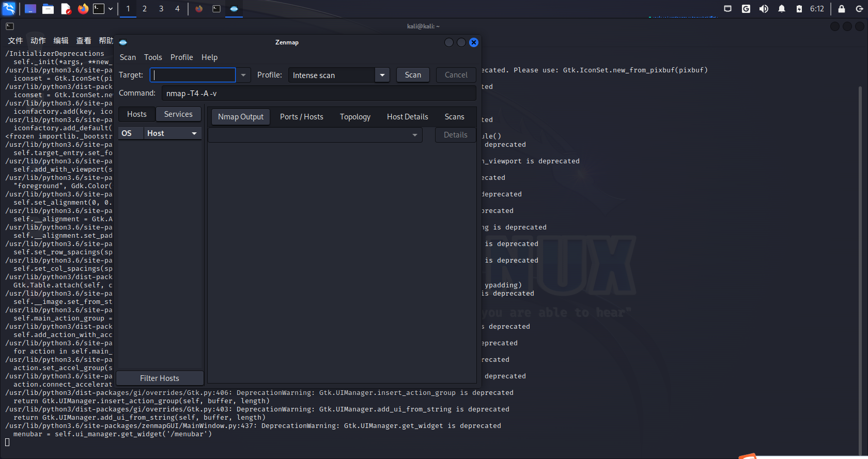Switch to the Scans tab
Image resolution: width=868 pixels, height=459 pixels.
455,117
